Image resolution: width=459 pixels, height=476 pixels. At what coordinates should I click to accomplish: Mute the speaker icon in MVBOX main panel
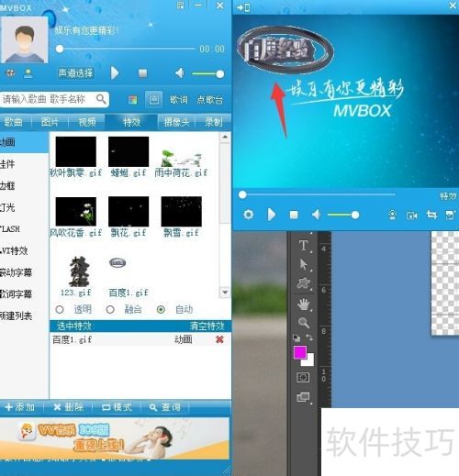(180, 73)
